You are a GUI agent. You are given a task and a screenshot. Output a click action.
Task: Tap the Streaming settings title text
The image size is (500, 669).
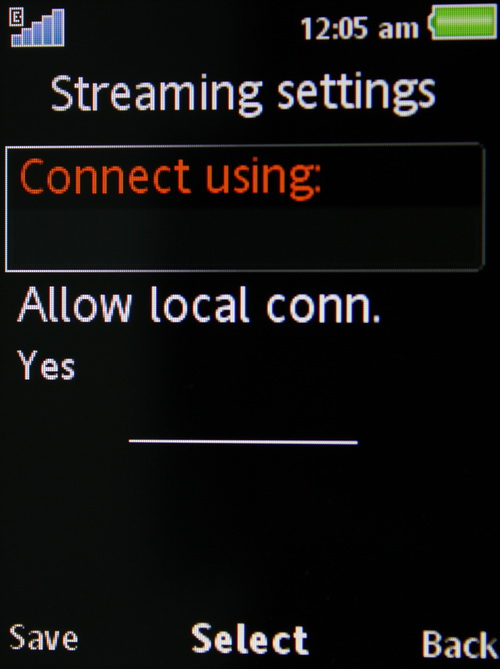click(243, 95)
